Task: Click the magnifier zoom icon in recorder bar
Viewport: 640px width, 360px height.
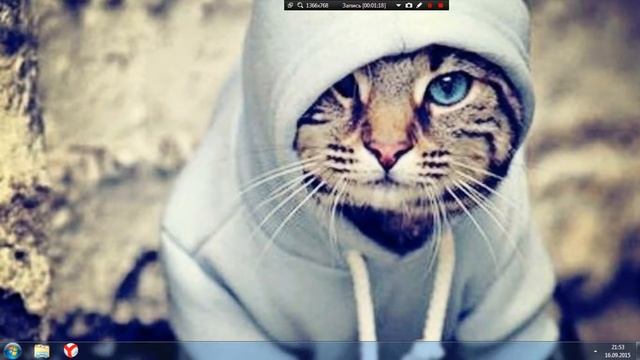Action: click(300, 5)
